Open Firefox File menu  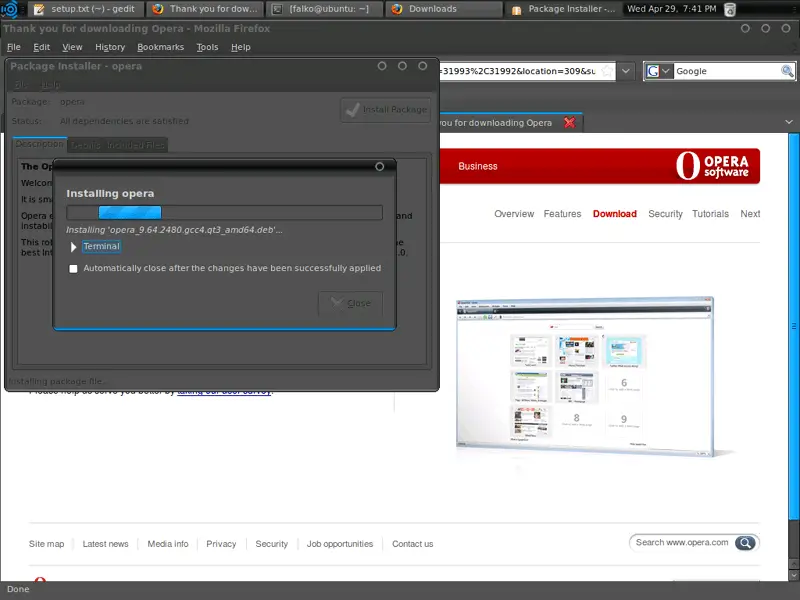(14, 47)
